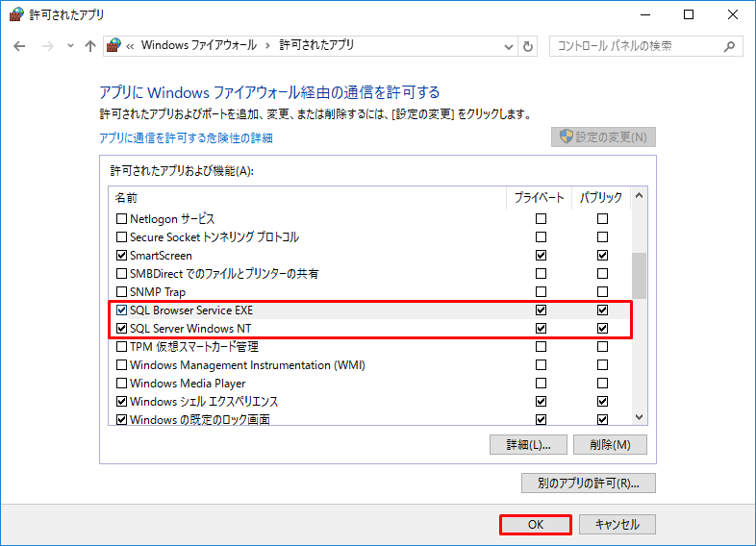Select the Windows Media Player row text
756x546 pixels.
(188, 384)
